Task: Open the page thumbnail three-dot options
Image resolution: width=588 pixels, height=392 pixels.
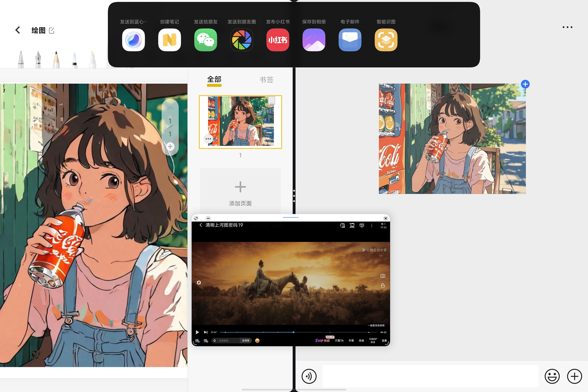Action: click(x=208, y=139)
